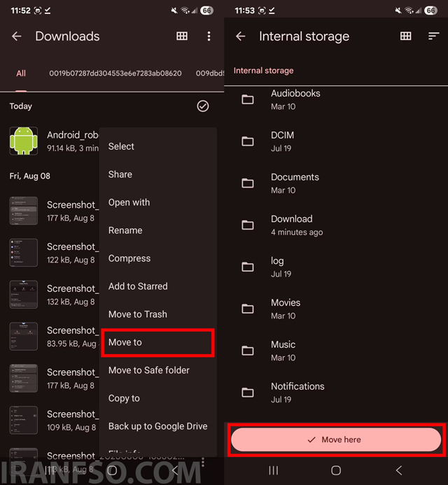Open the Notifications folder icon
This screenshot has width=448, height=485.
click(248, 393)
